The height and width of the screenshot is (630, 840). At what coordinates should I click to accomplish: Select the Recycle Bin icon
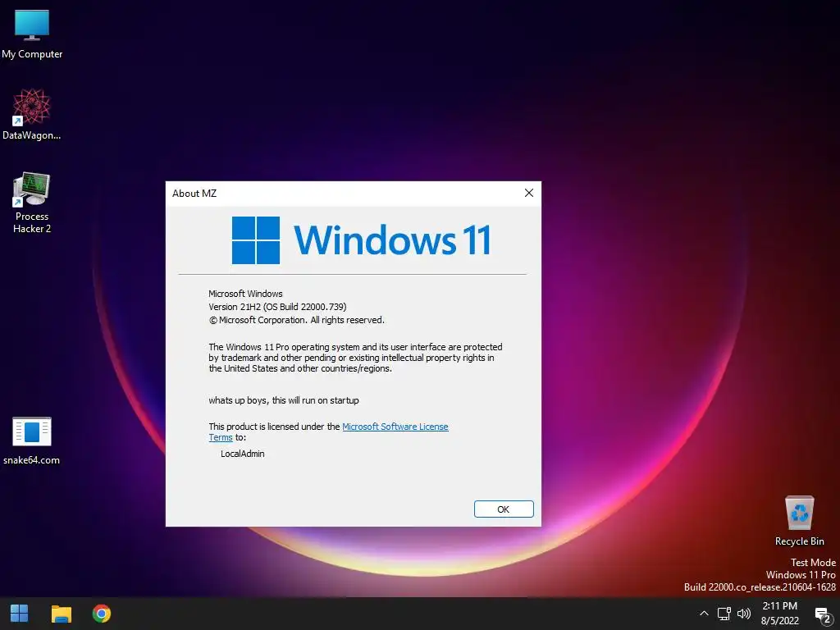pos(799,521)
